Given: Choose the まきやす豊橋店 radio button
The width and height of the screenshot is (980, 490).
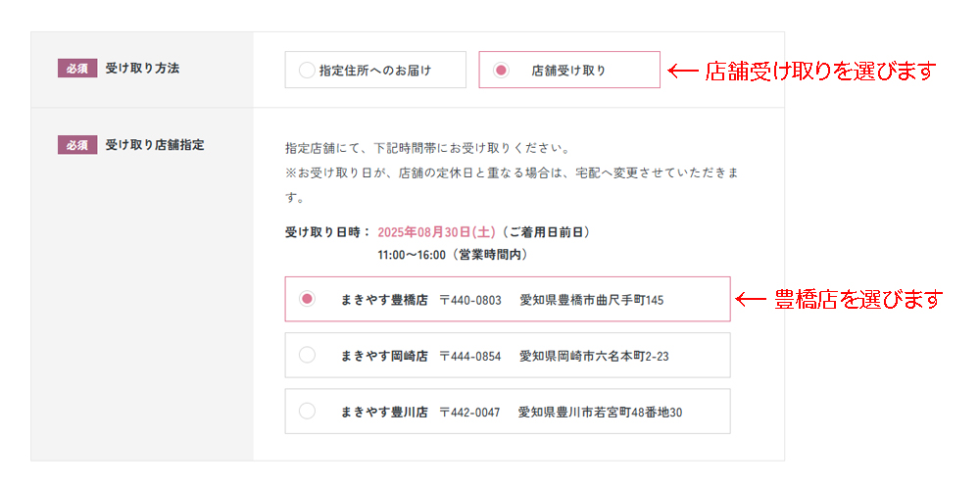Looking at the screenshot, I should coord(307,299).
